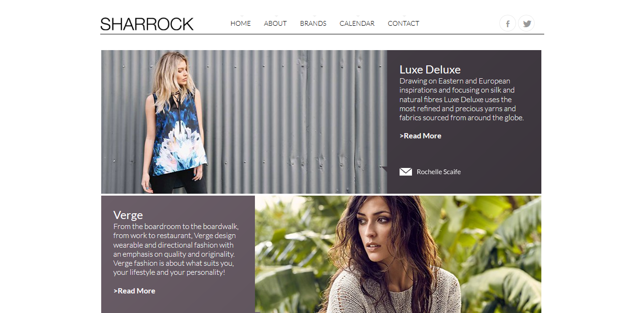Email Rochelle Scaife contact link
Screen dimensions: 644x313
point(439,172)
